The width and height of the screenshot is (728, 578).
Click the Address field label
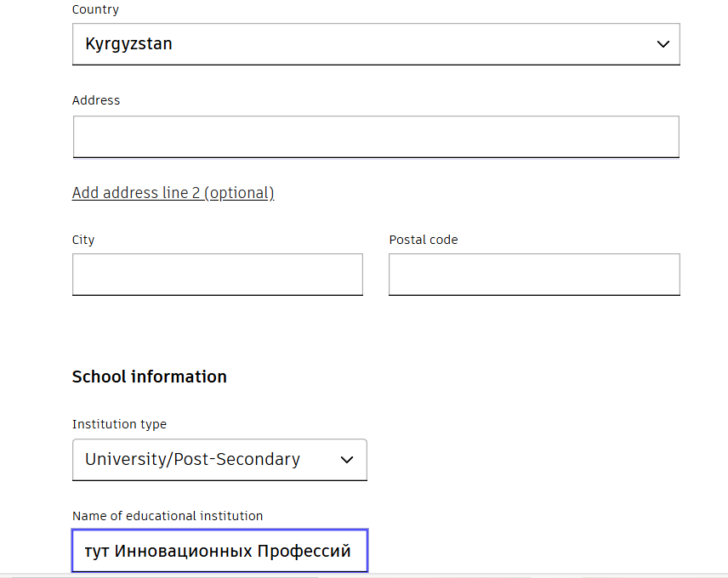click(x=96, y=100)
